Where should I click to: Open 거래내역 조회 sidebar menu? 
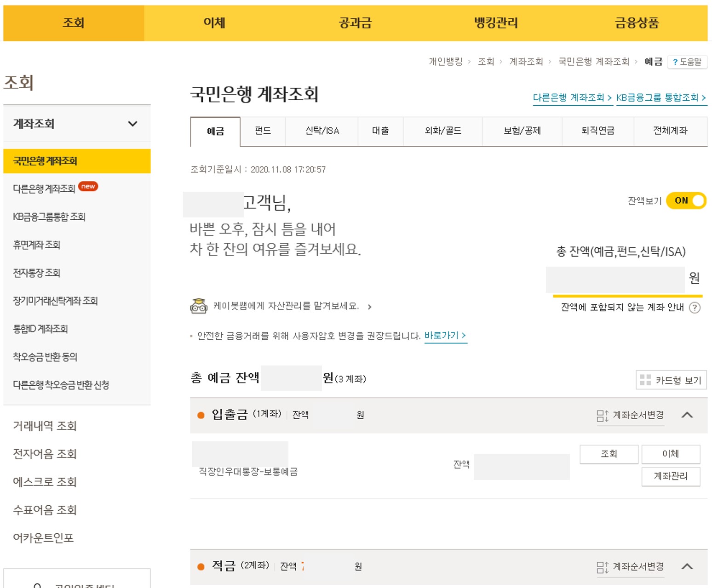45,426
